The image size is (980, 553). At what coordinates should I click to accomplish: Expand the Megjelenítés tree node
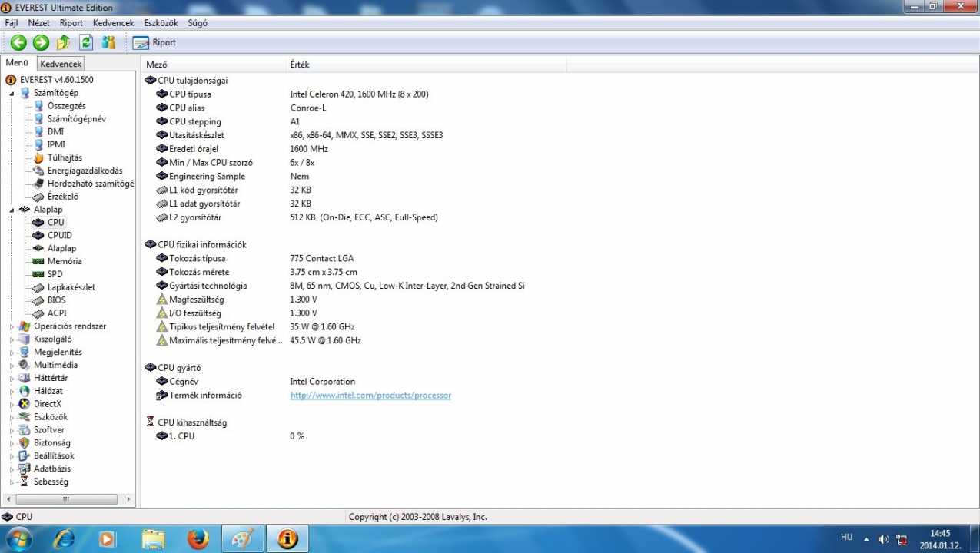click(x=12, y=353)
